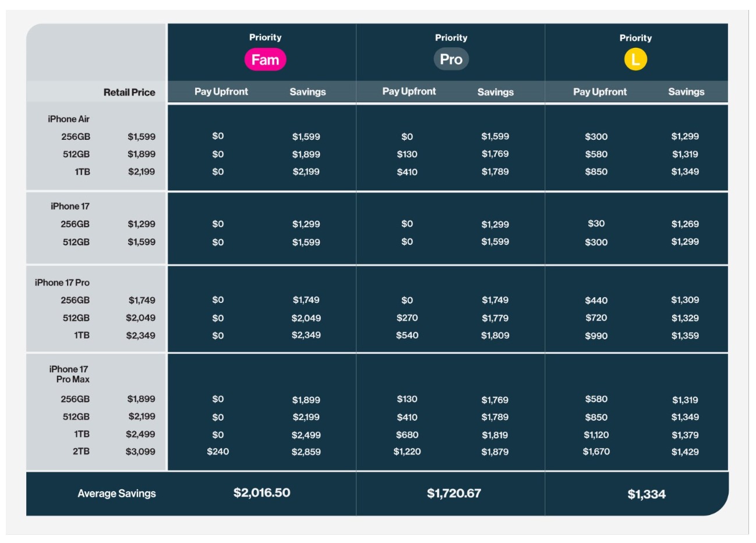Click the pink Fam plan badge
This screenshot has height=543, width=756.
pos(265,59)
